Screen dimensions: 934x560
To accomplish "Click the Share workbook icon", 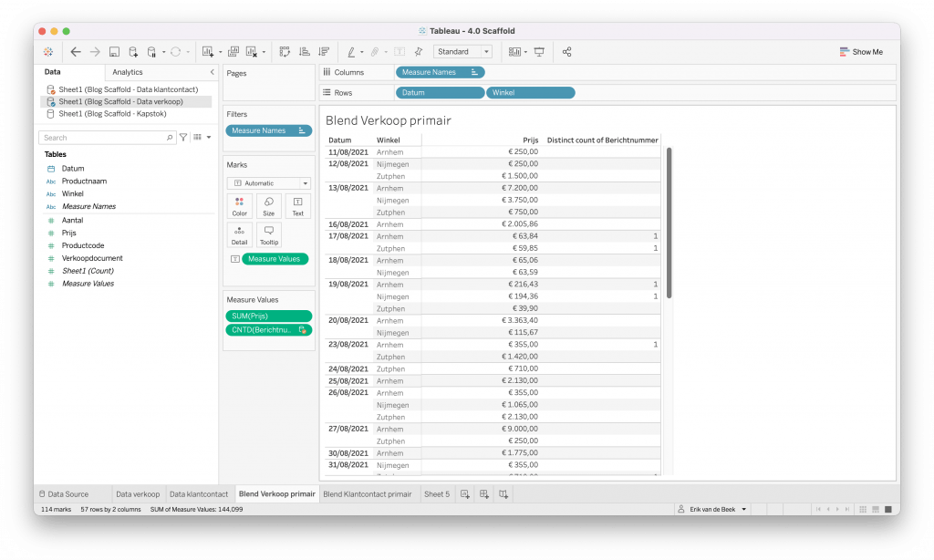I will point(566,52).
